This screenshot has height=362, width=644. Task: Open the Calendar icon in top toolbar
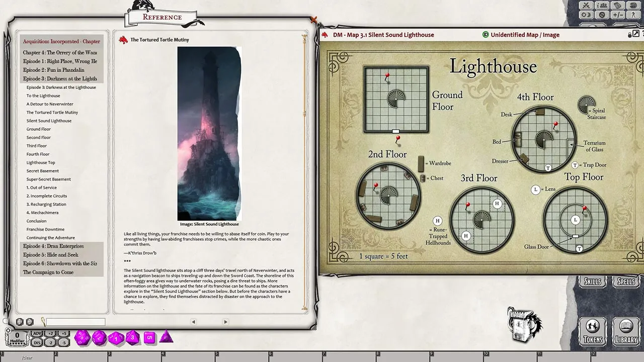pos(618,6)
